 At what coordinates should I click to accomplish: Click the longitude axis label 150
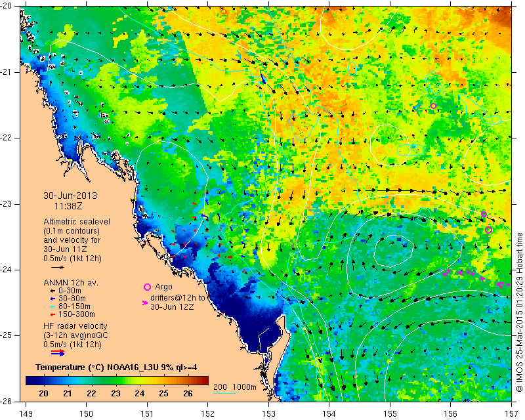click(x=87, y=414)
